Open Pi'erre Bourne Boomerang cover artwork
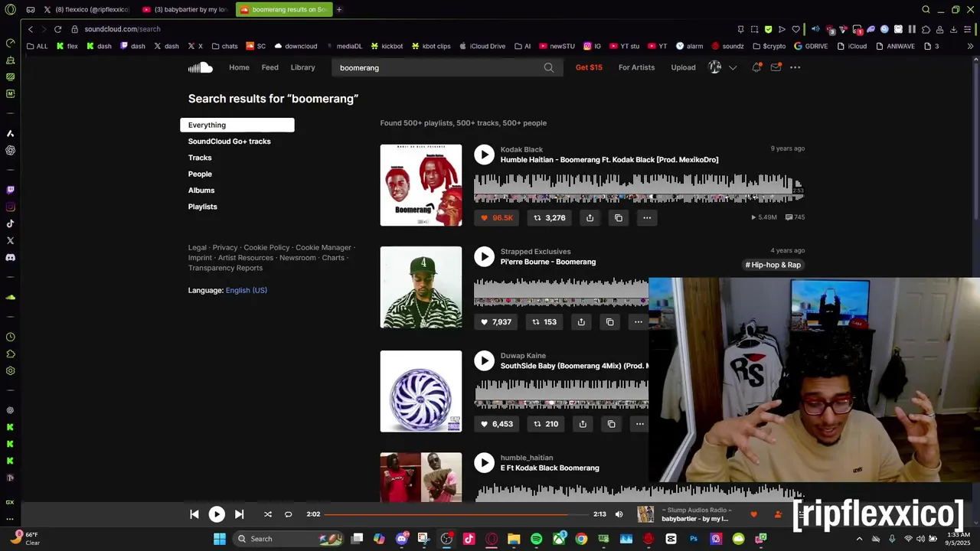This screenshot has width=980, height=551. [x=421, y=287]
